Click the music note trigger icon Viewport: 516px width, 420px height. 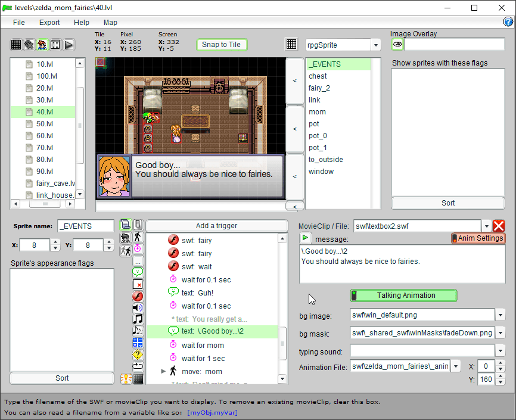138,319
